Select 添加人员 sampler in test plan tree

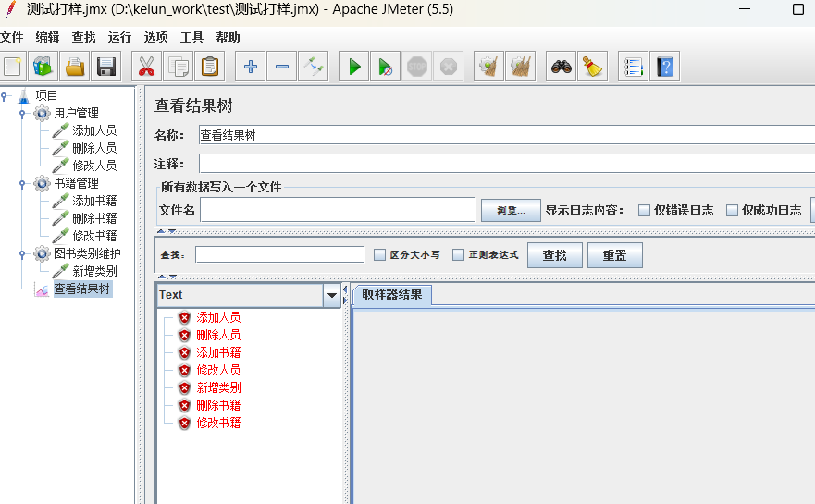pos(94,130)
